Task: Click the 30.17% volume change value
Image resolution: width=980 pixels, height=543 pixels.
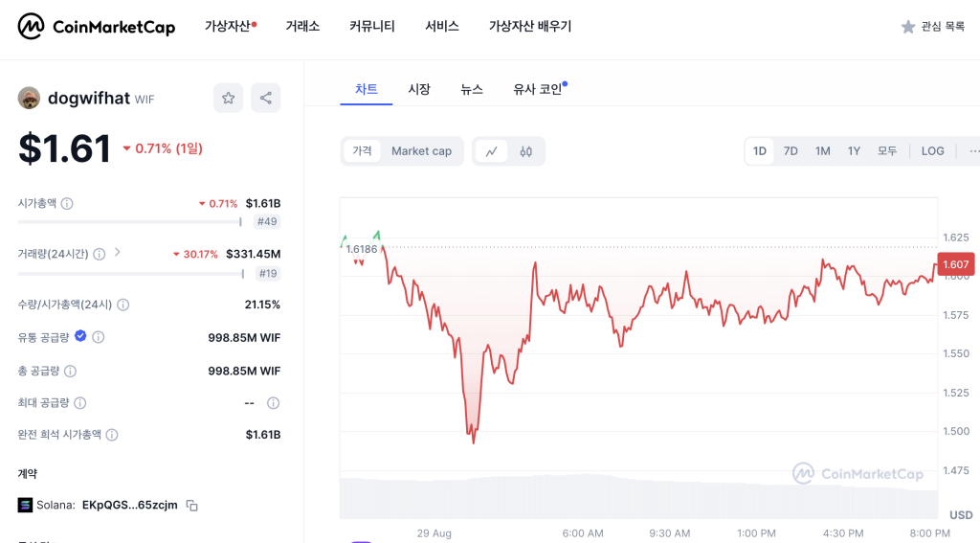Action: [195, 254]
